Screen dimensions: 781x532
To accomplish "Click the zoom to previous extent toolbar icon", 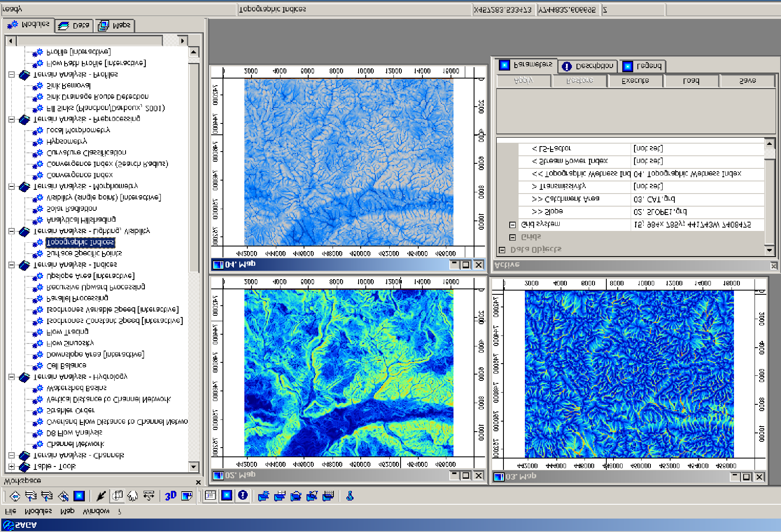I will coord(15,496).
